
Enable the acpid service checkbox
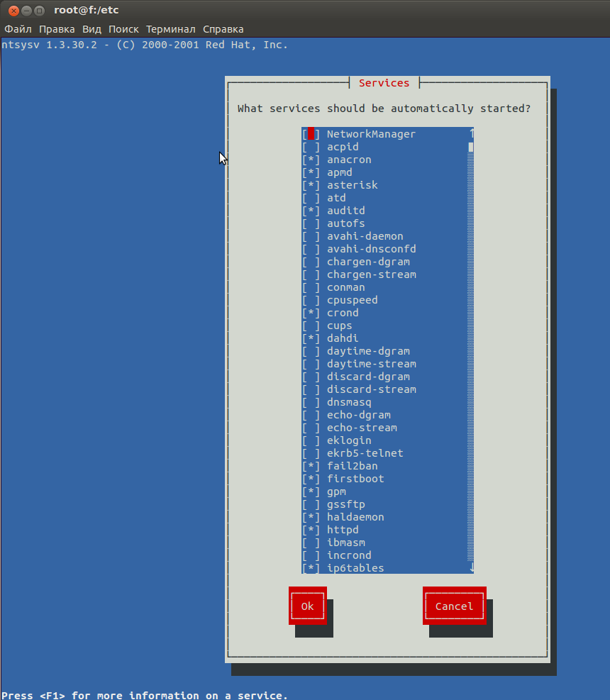point(311,147)
